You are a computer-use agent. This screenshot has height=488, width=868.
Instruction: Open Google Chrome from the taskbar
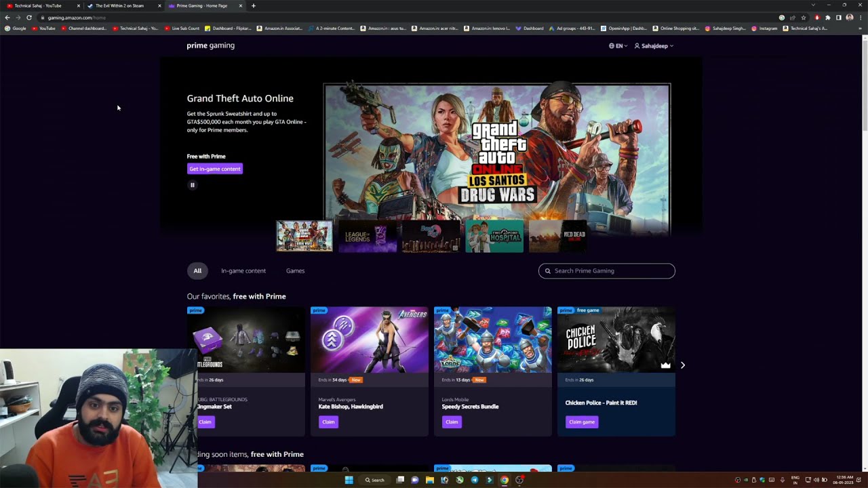pos(505,480)
